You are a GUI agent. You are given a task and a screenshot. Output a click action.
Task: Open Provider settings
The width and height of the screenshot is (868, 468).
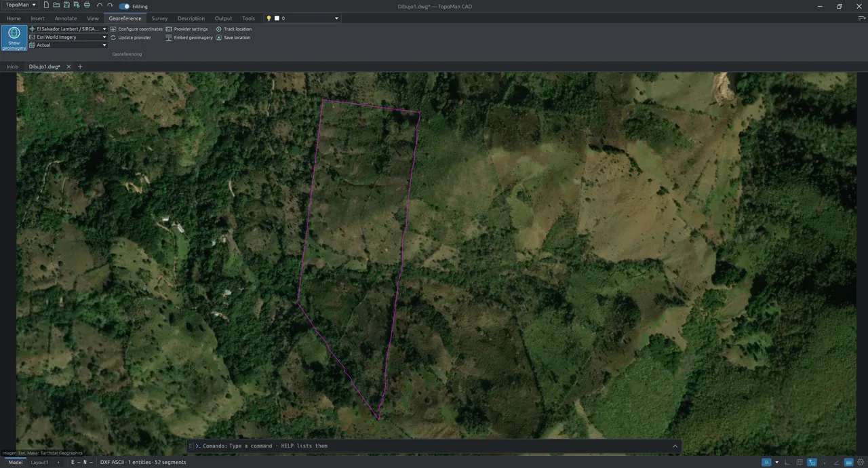point(186,29)
